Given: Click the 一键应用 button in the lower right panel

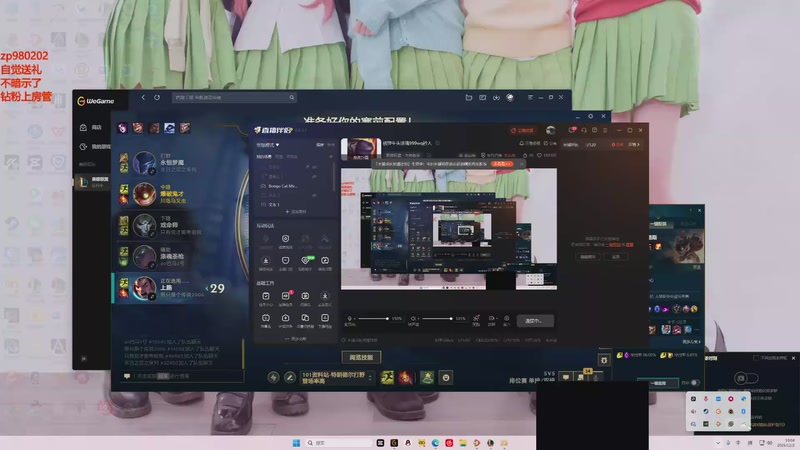Looking at the screenshot, I should tap(658, 383).
